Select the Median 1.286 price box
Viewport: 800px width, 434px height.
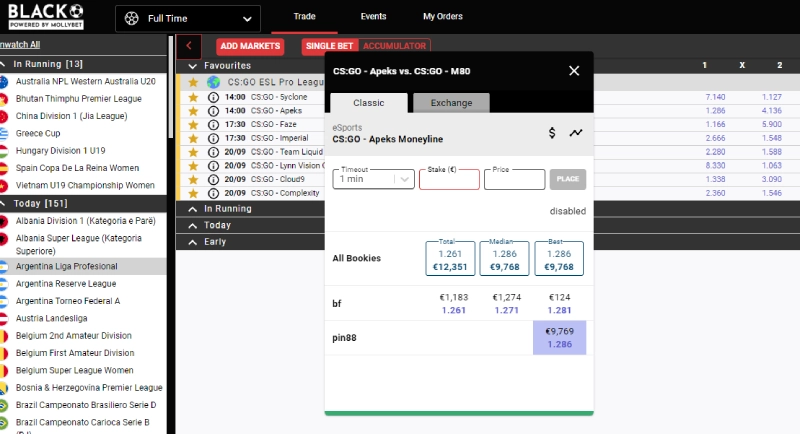click(x=504, y=259)
